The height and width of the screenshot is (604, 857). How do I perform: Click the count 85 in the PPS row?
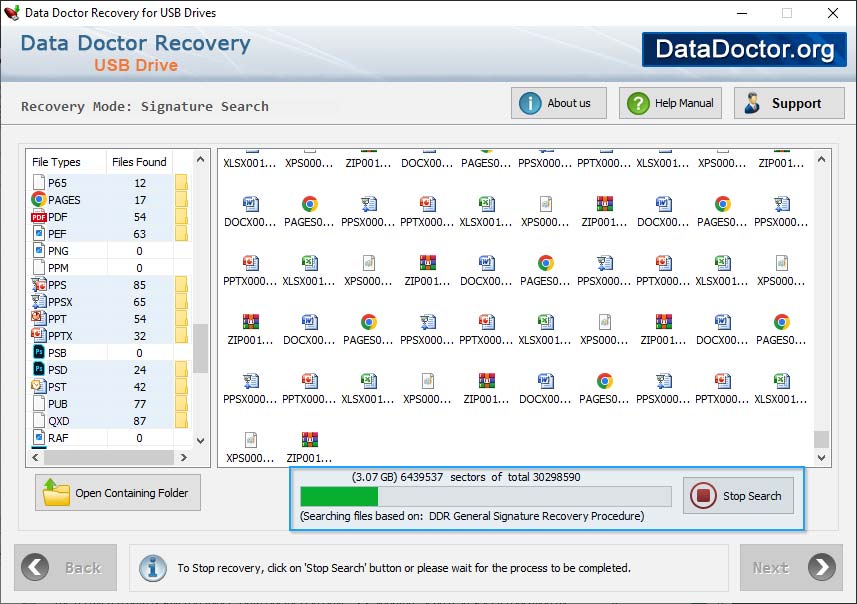click(140, 285)
